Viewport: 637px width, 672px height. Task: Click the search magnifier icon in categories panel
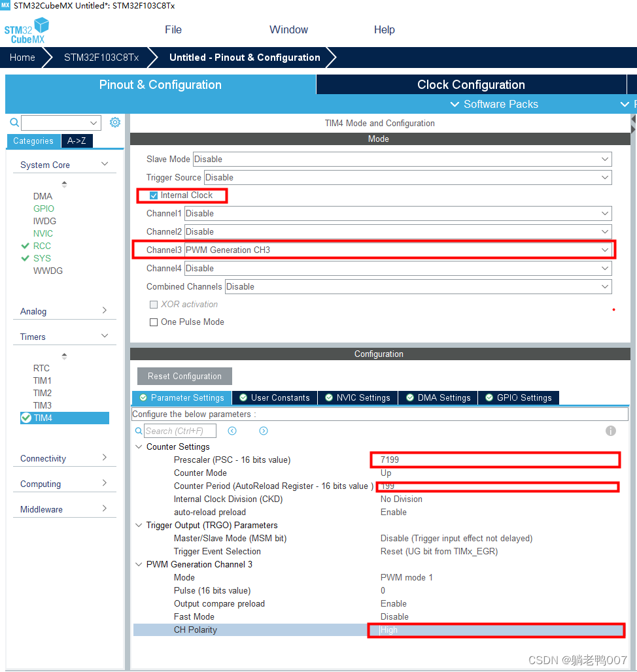click(x=14, y=123)
